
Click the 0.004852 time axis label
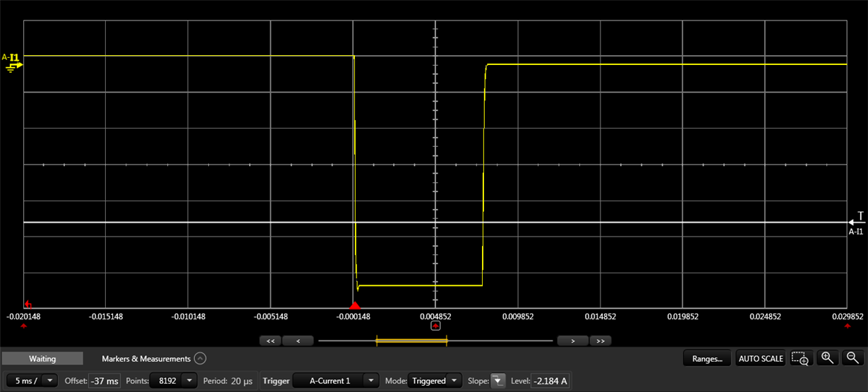(x=435, y=316)
